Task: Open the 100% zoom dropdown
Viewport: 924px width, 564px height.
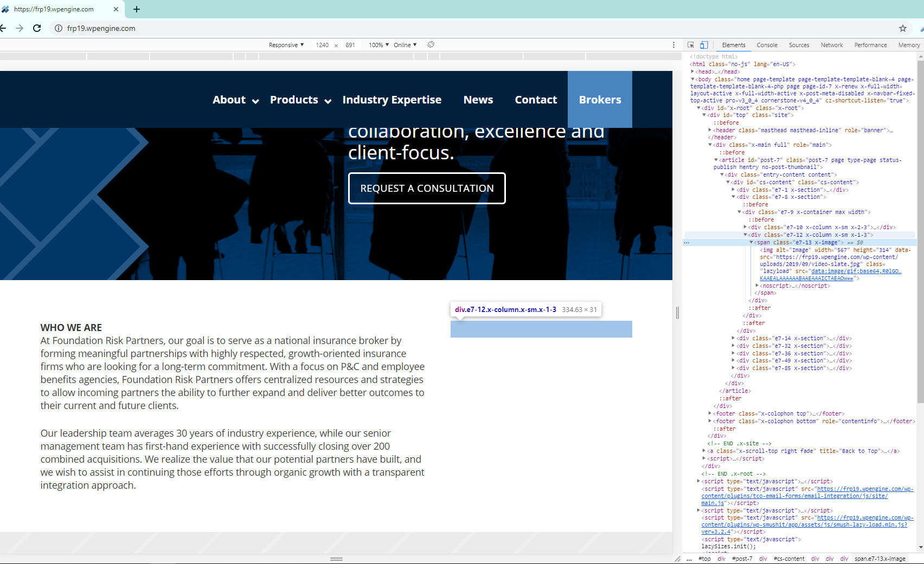Action: (379, 45)
